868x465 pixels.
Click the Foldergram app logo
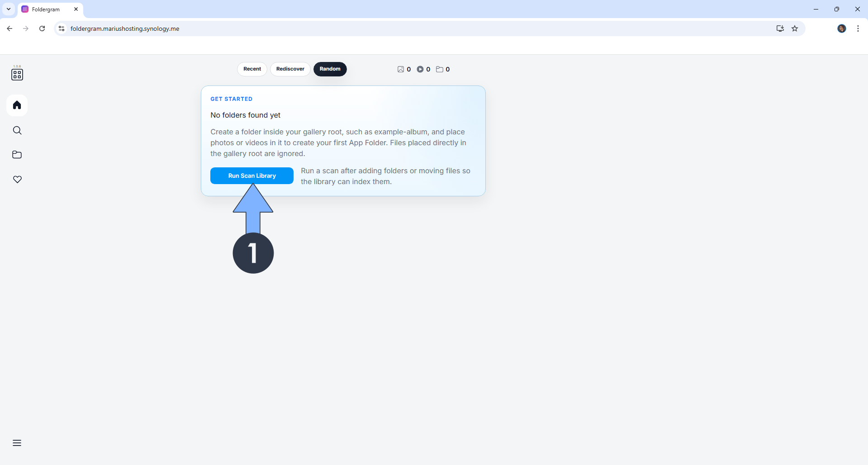(x=17, y=74)
